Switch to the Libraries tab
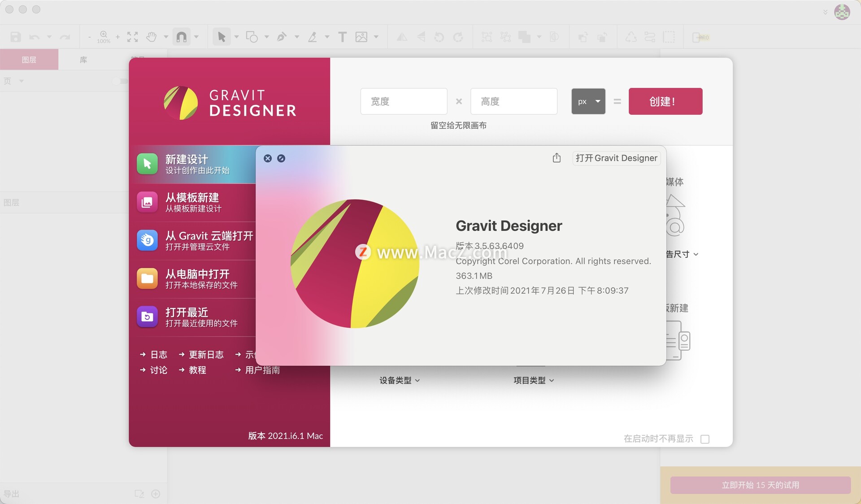This screenshot has width=861, height=504. coord(83,60)
